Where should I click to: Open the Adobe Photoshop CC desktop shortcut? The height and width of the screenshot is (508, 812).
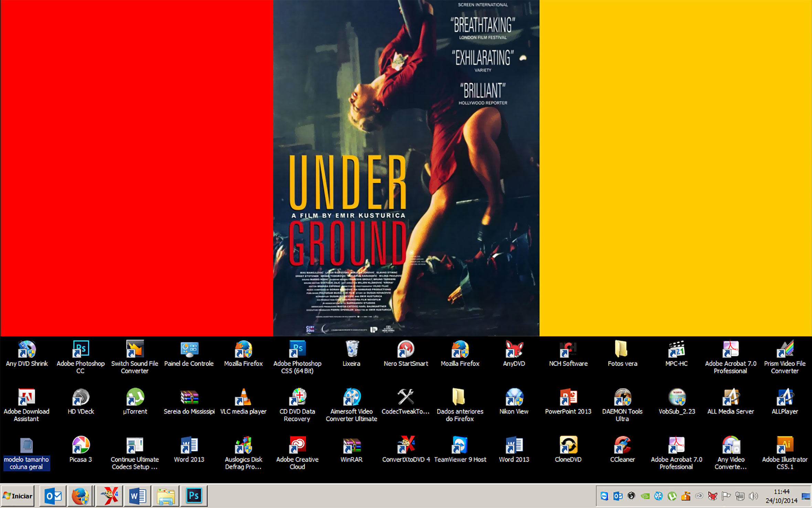point(81,349)
